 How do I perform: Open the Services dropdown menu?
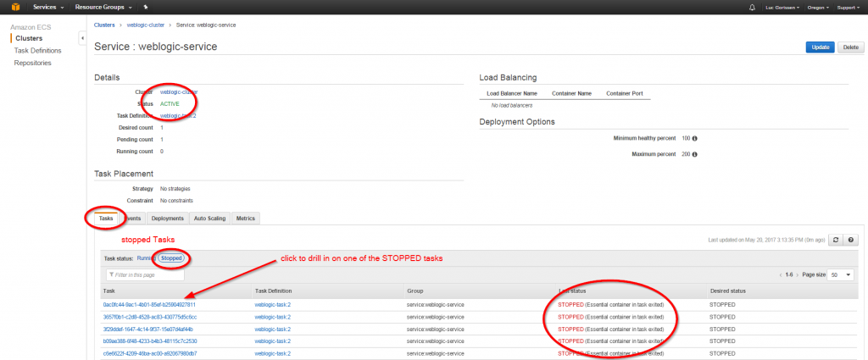(48, 7)
